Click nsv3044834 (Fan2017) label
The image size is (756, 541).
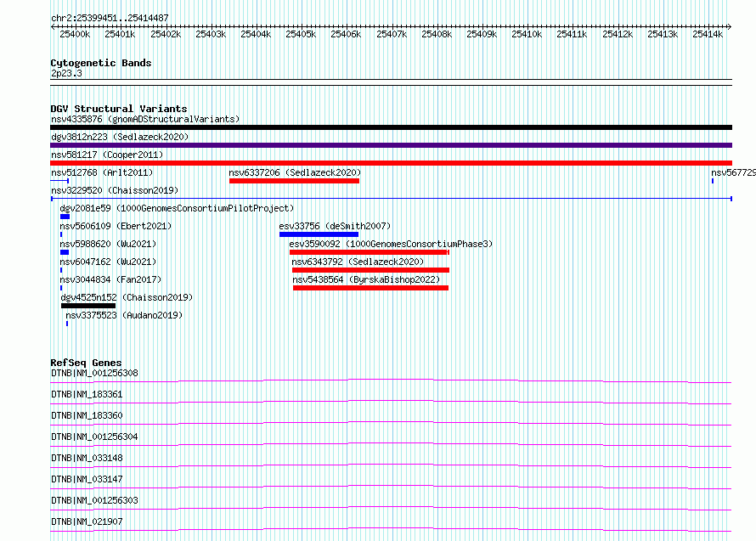(110, 279)
